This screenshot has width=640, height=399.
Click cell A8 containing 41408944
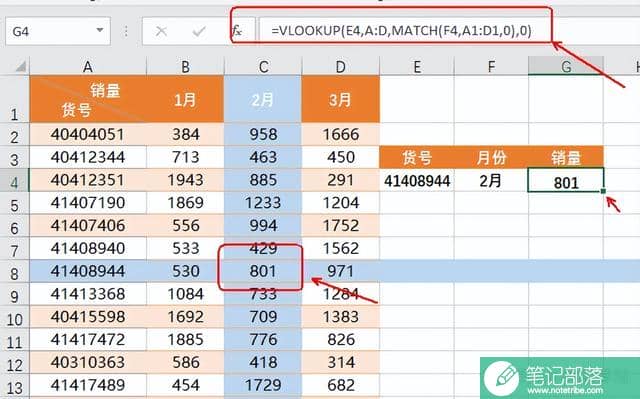click(88, 271)
